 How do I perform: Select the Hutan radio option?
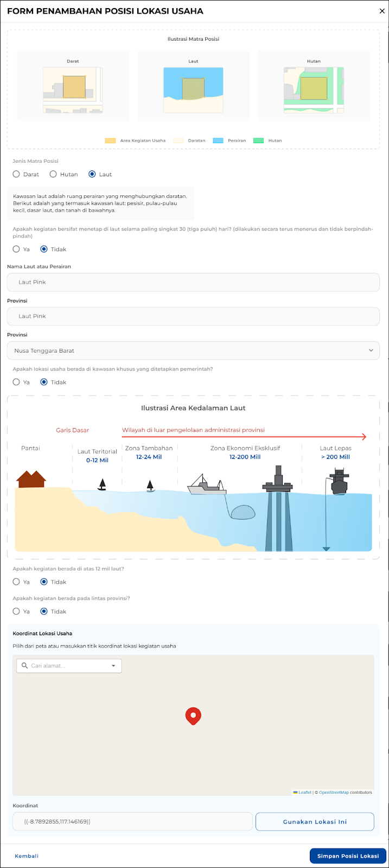(x=53, y=174)
